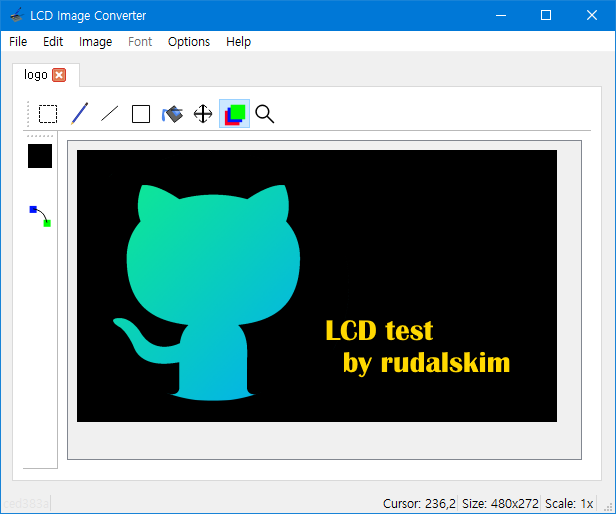Select the Move tool
This screenshot has width=616, height=514.
pyautogui.click(x=203, y=114)
